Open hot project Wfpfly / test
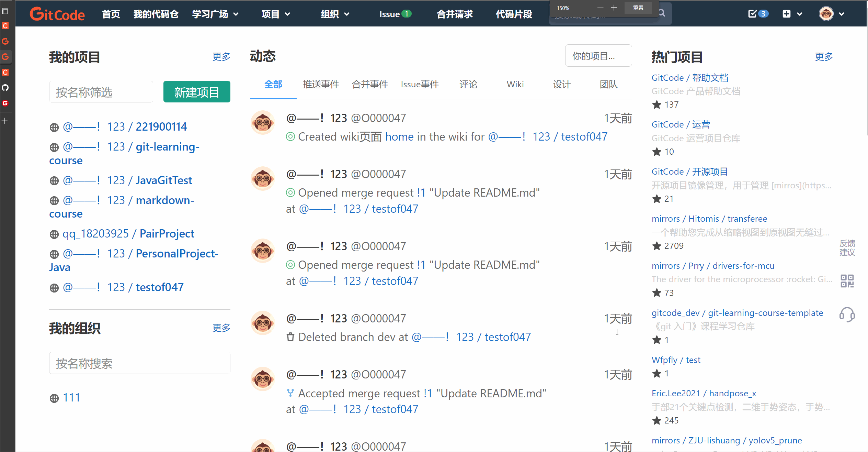This screenshot has width=868, height=452. pos(676,360)
